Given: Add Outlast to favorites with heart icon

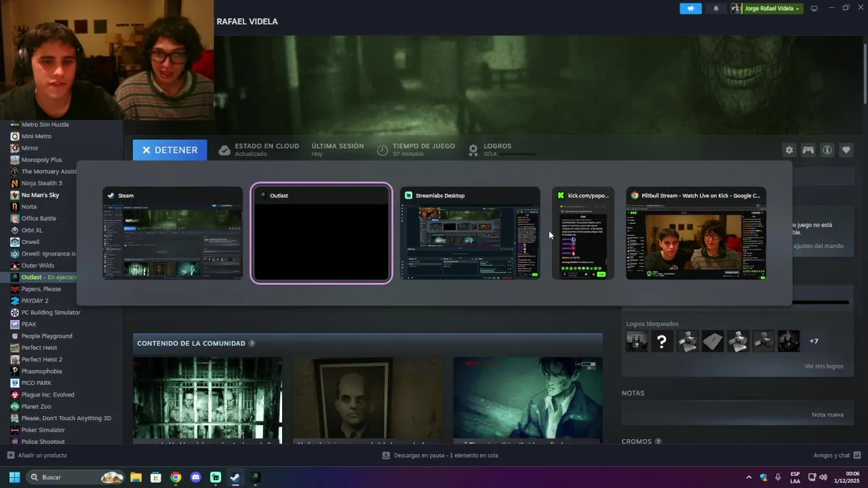Looking at the screenshot, I should tap(846, 150).
